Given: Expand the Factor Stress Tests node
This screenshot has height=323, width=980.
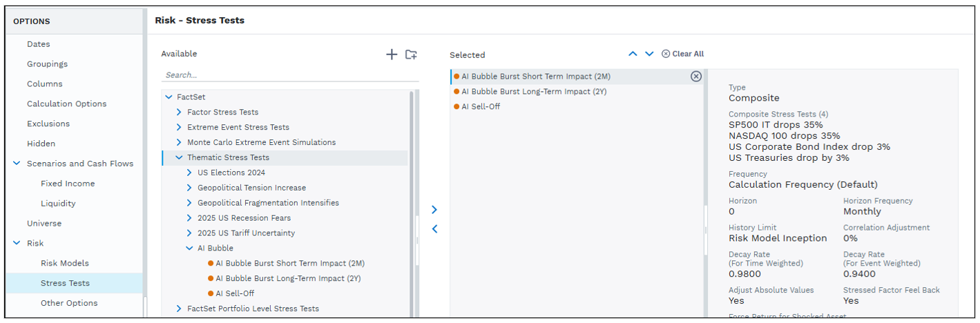Looking at the screenshot, I should (x=179, y=112).
